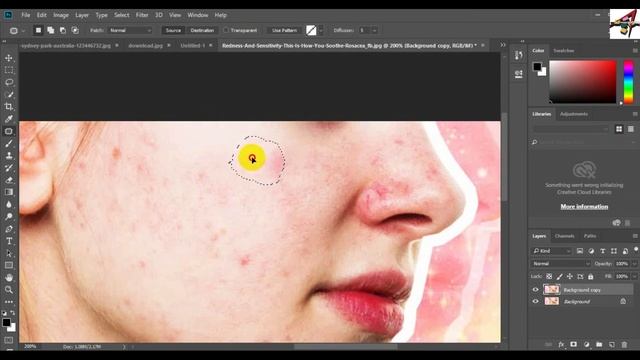Select the Move tool
Viewport: 640px width, 360px height.
[x=9, y=58]
